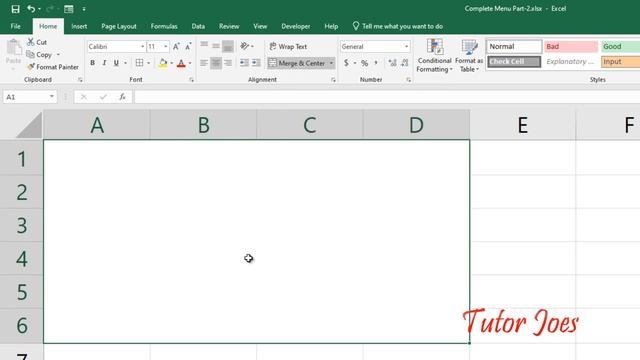
Task: Click the Format Painter brush
Action: click(x=31, y=67)
